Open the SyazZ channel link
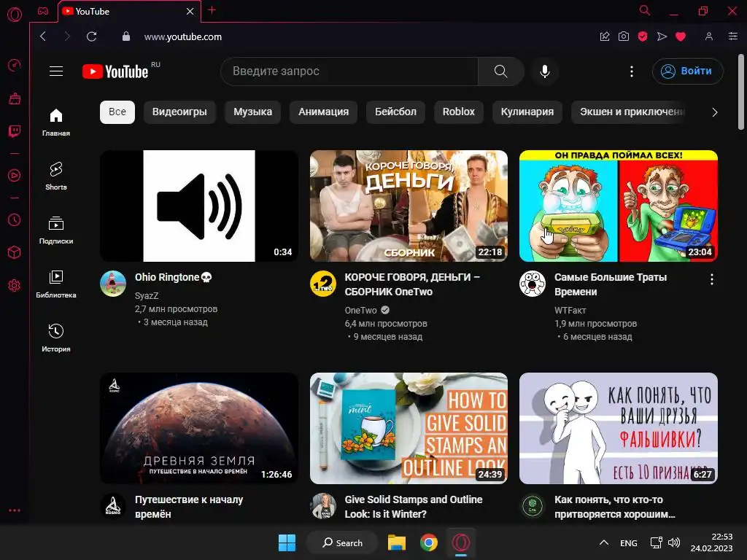 147,296
